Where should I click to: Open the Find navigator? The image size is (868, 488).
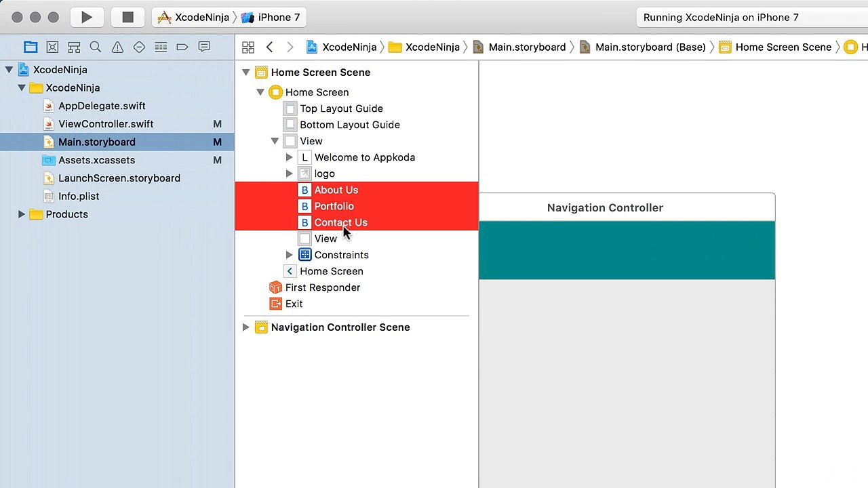(96, 47)
